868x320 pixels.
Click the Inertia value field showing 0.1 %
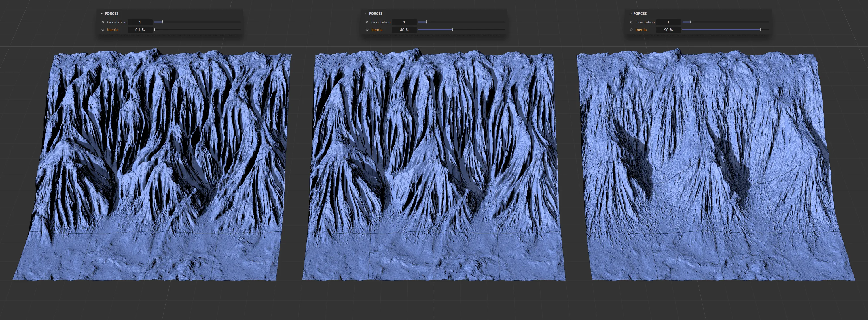pos(140,30)
